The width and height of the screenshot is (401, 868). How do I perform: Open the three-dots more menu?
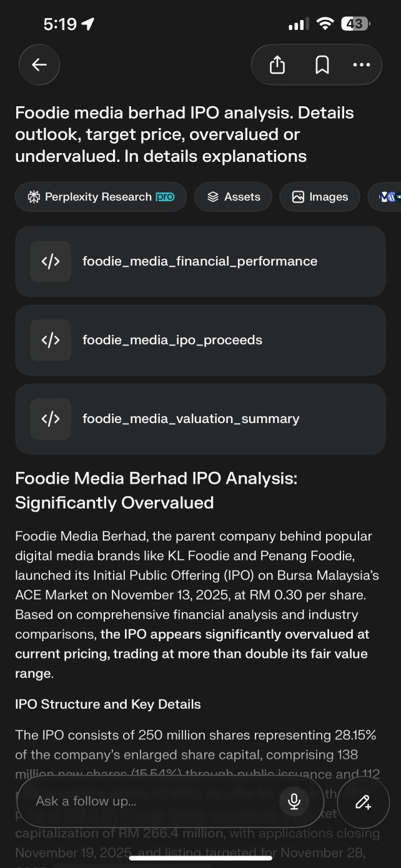[361, 64]
